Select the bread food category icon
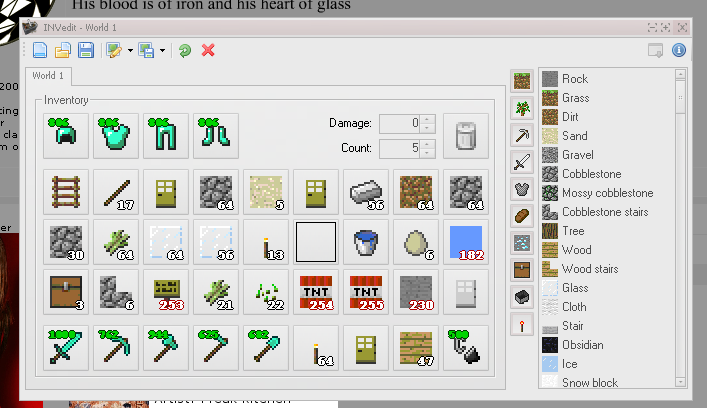Viewport: 707px width, 408px height. (521, 216)
